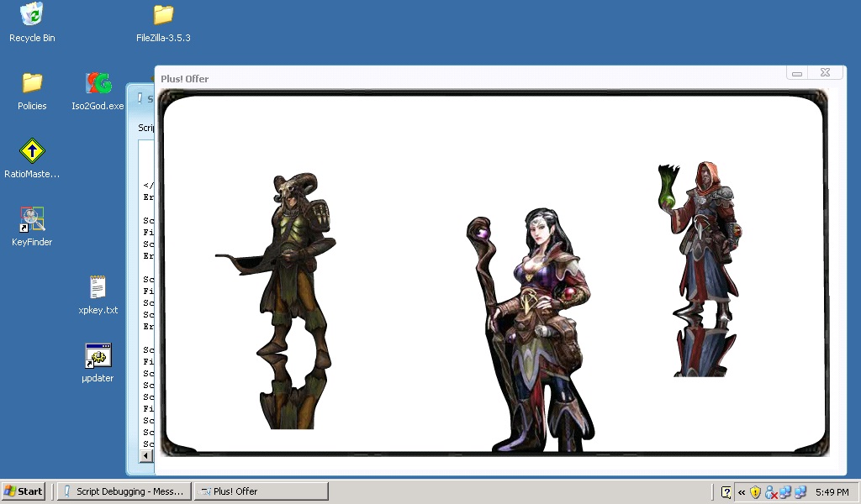861x504 pixels.
Task: Open the Recycle Bin desktop icon
Action: click(x=32, y=15)
